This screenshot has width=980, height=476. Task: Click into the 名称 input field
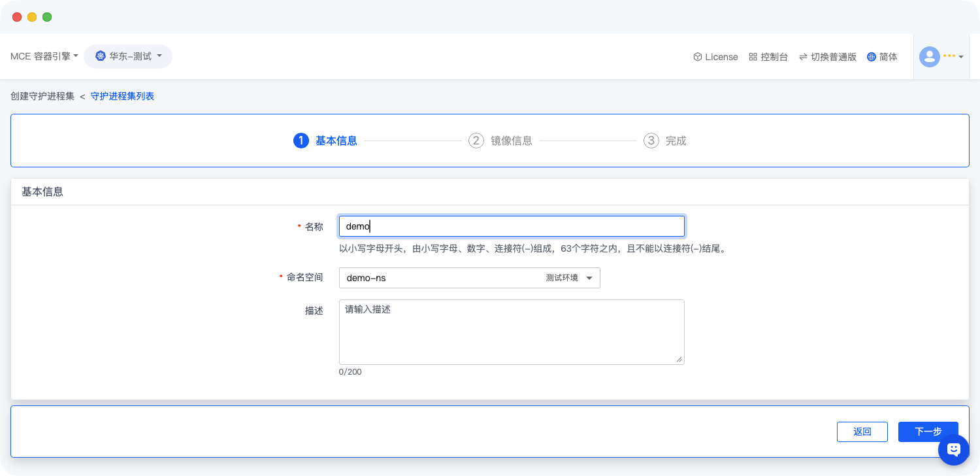(x=511, y=226)
